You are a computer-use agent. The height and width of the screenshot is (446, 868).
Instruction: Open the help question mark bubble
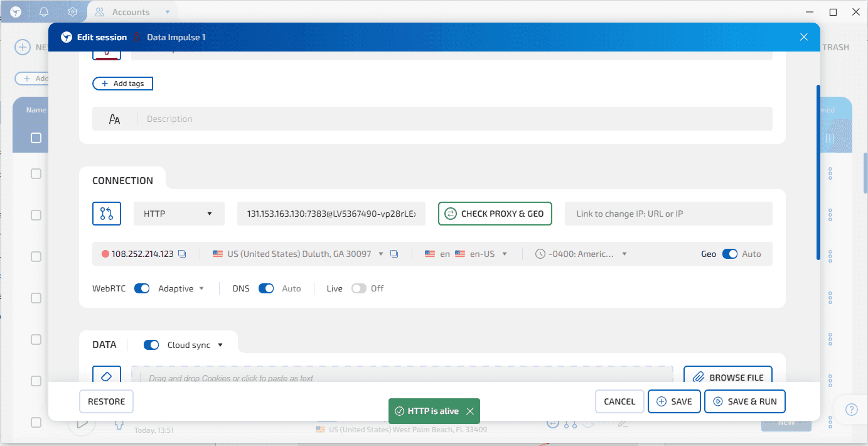[x=851, y=410]
